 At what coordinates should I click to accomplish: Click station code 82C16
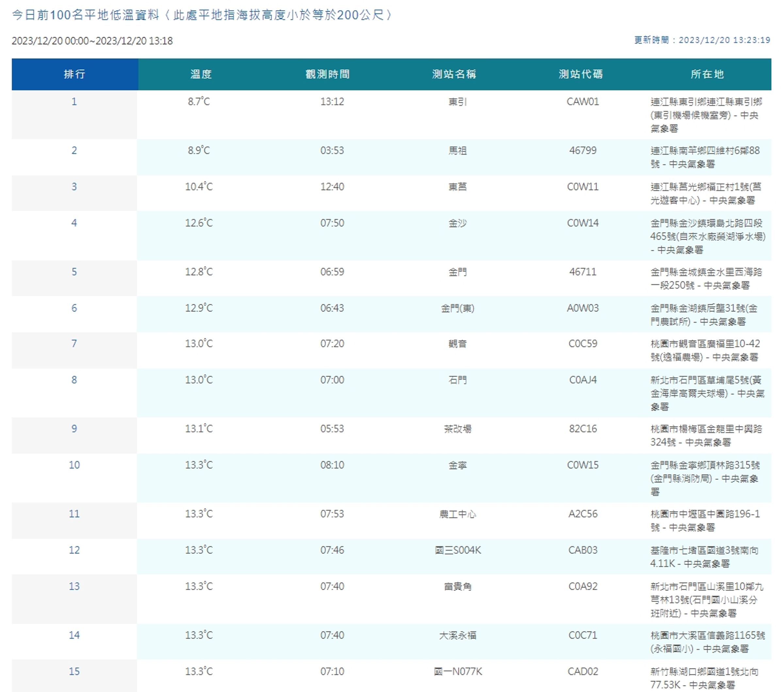(x=583, y=428)
